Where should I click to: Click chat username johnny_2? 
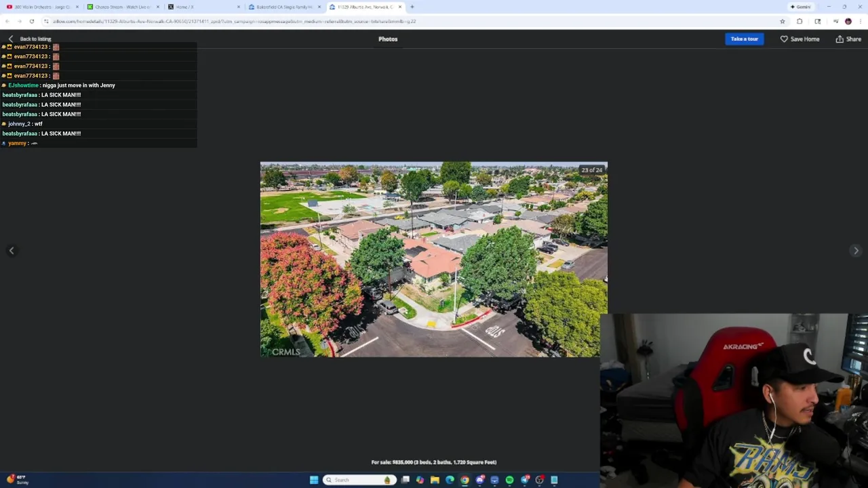pyautogui.click(x=19, y=124)
